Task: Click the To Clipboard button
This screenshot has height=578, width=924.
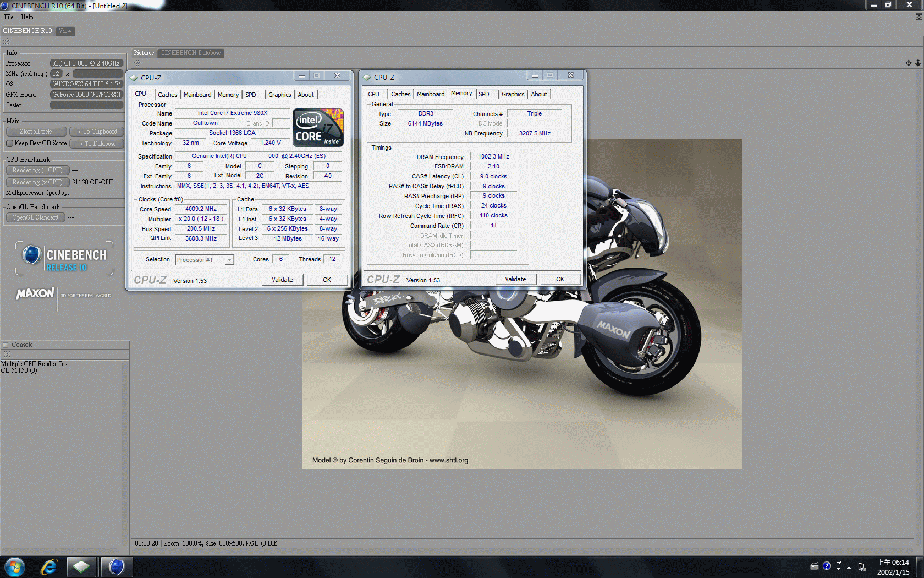Action: [96, 132]
